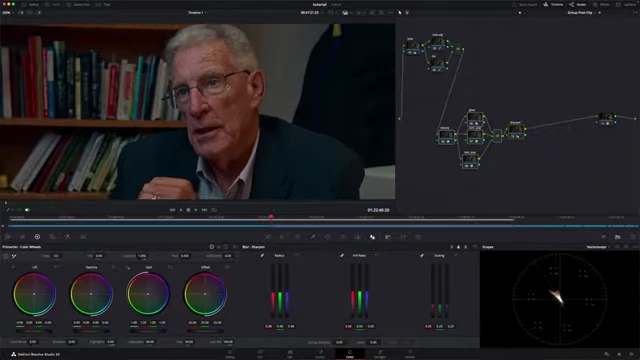Image resolution: width=640 pixels, height=360 pixels.
Task: Open the Tracker palette
Action: [x=343, y=237]
